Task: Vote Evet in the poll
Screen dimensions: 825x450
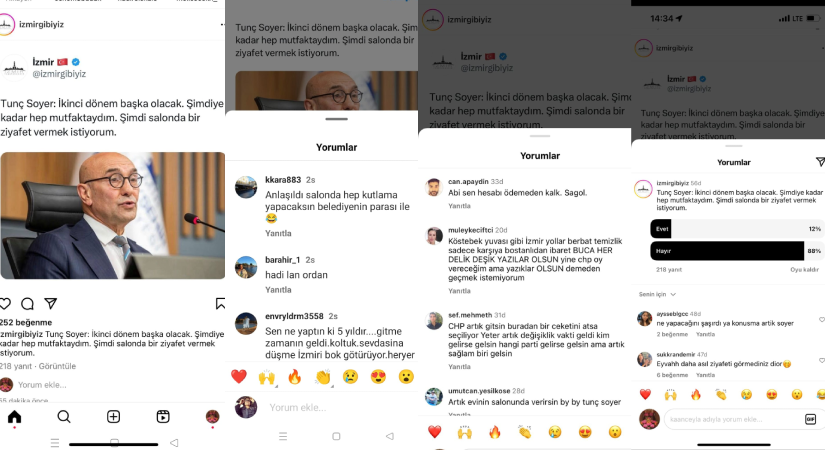Action: 736,229
